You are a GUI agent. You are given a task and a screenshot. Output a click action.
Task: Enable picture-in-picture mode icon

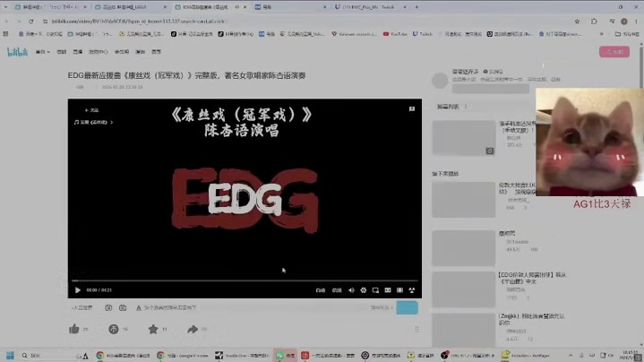(x=375, y=290)
